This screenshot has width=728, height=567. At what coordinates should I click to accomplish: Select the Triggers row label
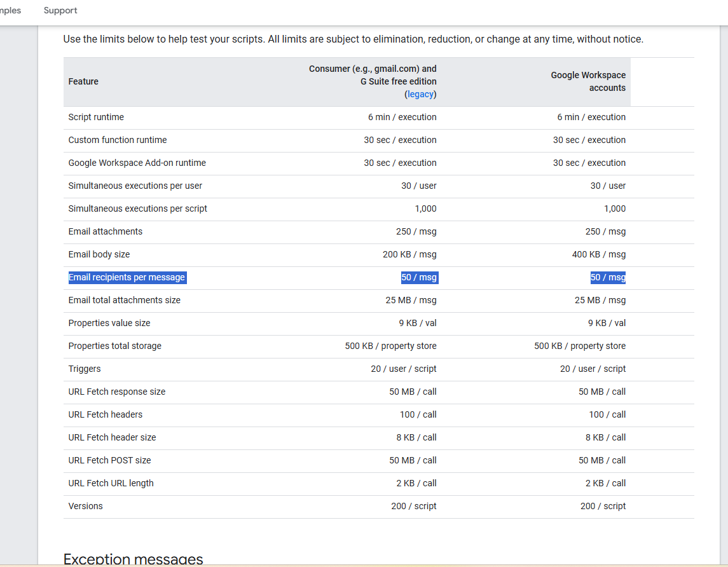(85, 369)
